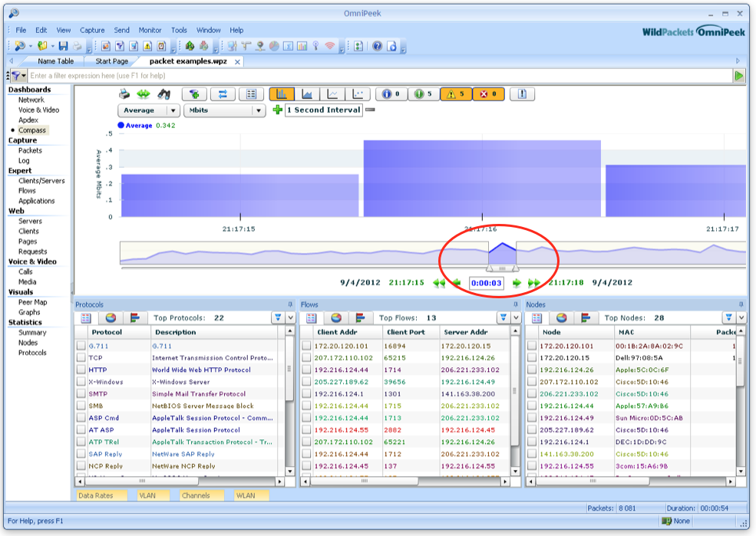Viewport: 756px width, 536px height.
Task: Close the packet examples.wpz tab
Action: tap(237, 61)
